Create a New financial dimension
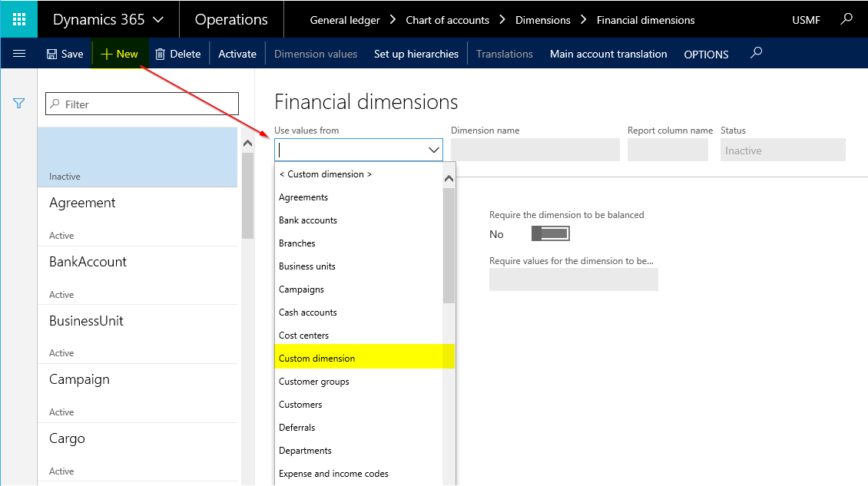 (x=119, y=54)
